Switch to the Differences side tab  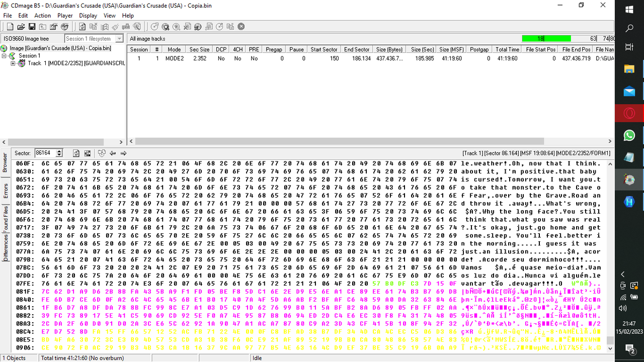(5, 248)
